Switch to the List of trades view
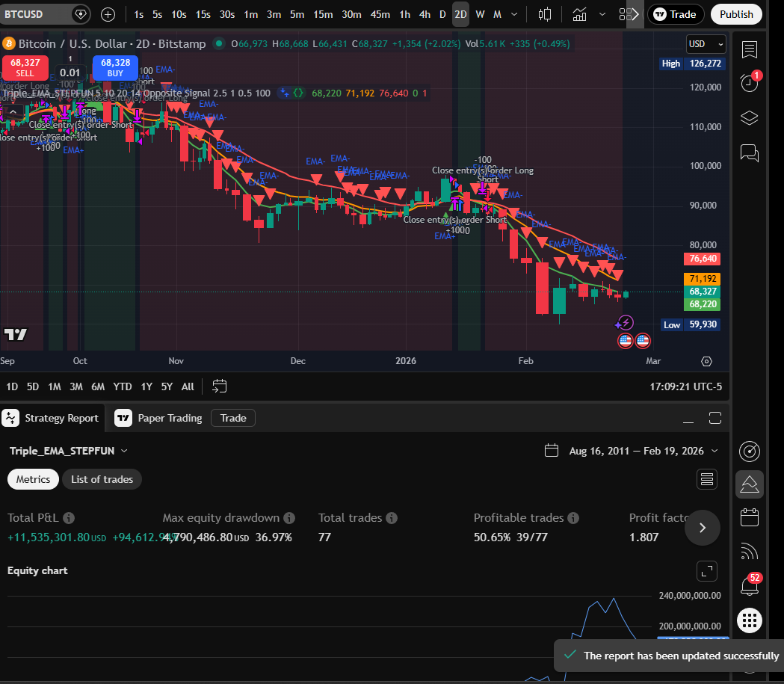784x684 pixels. (102, 479)
